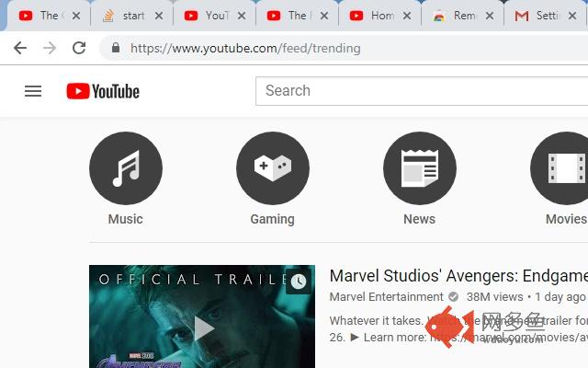Go to YouTube home via the logo
588x368 pixels.
[103, 91]
